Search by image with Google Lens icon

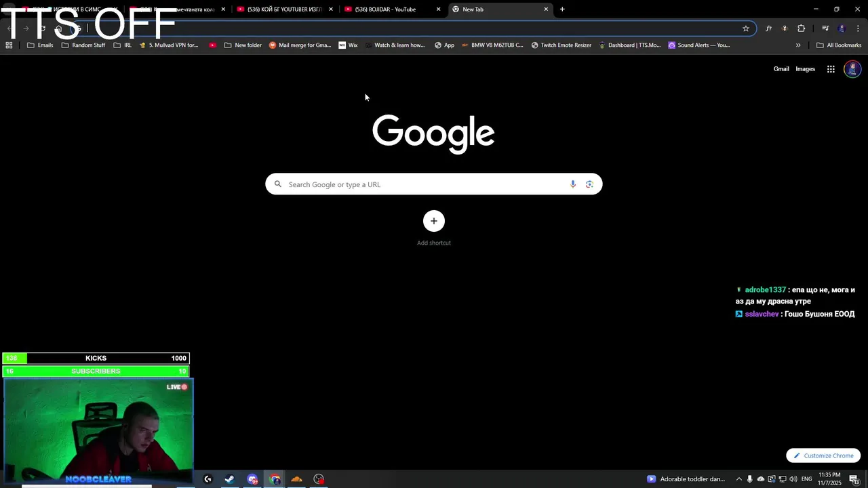[589, 184]
